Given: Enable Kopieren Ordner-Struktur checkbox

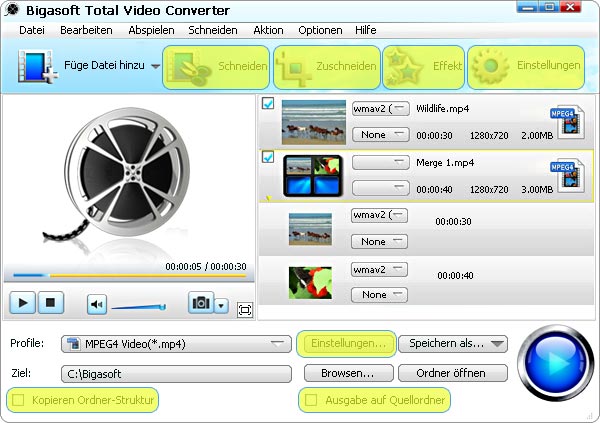Looking at the screenshot, I should point(18,400).
